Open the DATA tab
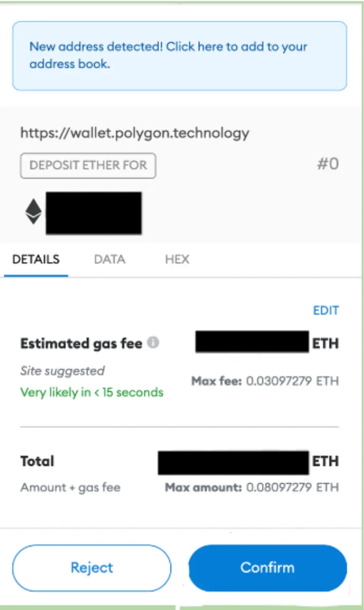Viewport: 364px width, 610px height. (x=109, y=259)
